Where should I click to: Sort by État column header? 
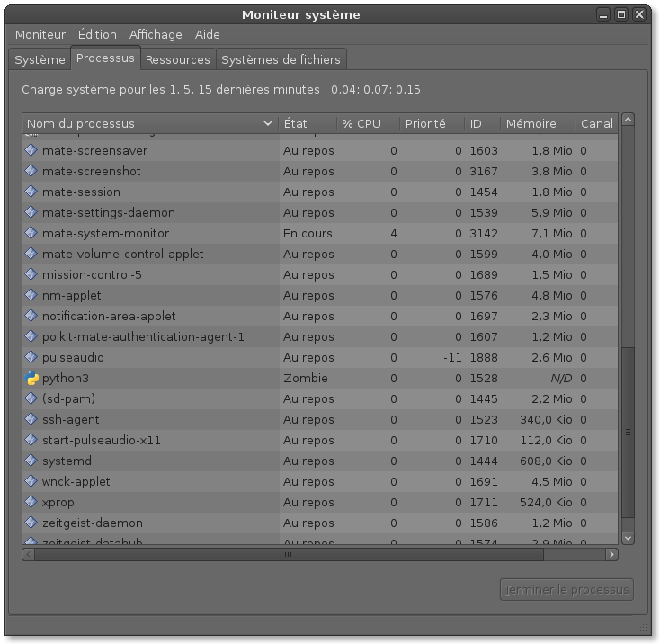point(308,123)
